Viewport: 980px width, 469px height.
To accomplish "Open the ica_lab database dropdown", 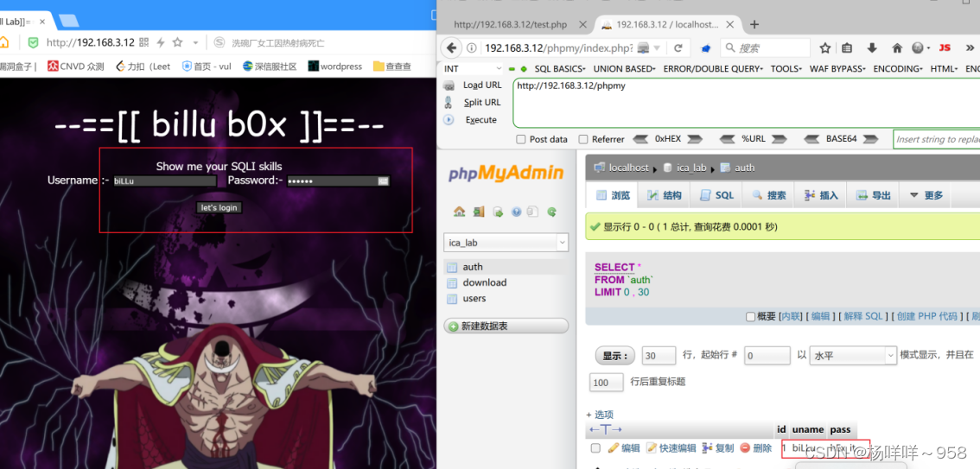I will [506, 243].
